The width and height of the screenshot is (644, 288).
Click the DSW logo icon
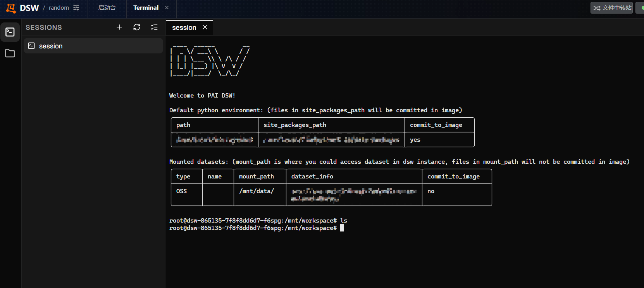(x=11, y=8)
